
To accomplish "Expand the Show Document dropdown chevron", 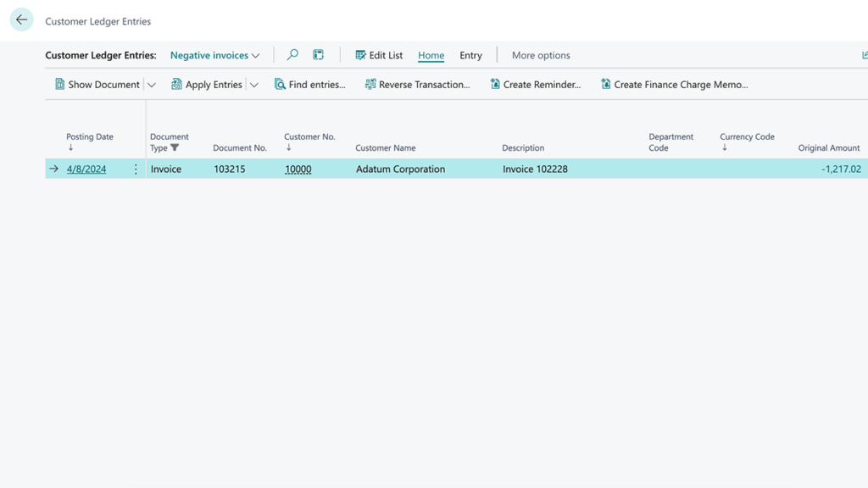I will pyautogui.click(x=152, y=84).
